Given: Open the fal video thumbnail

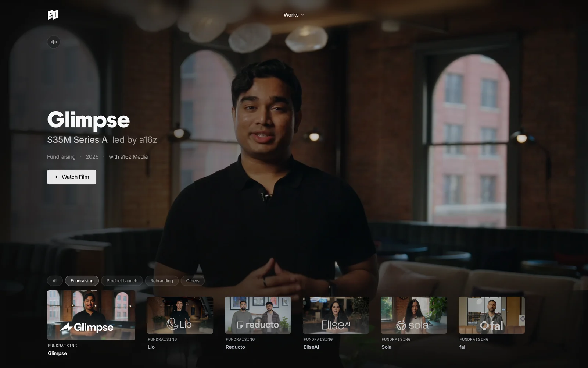Looking at the screenshot, I should [492, 315].
